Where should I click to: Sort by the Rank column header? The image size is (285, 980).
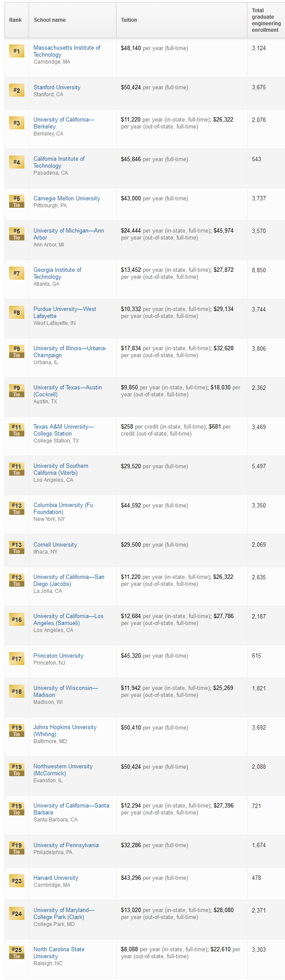click(17, 20)
